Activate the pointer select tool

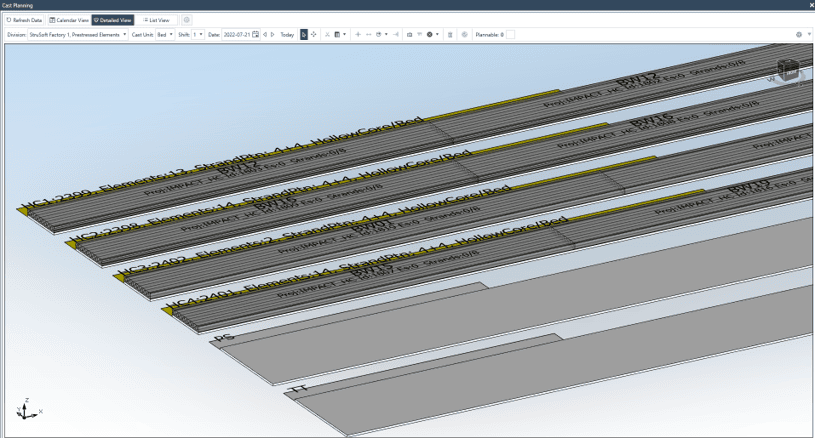pos(304,35)
